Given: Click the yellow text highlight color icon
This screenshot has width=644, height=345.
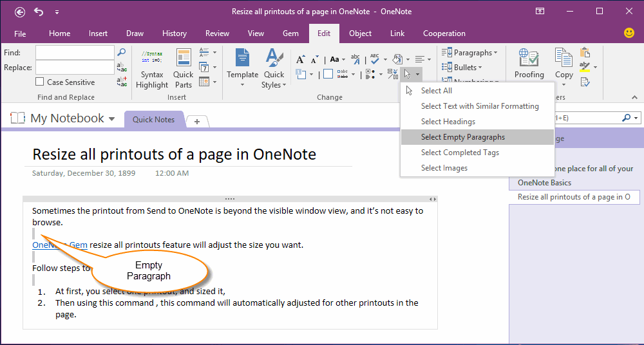Looking at the screenshot, I should pos(584,67).
